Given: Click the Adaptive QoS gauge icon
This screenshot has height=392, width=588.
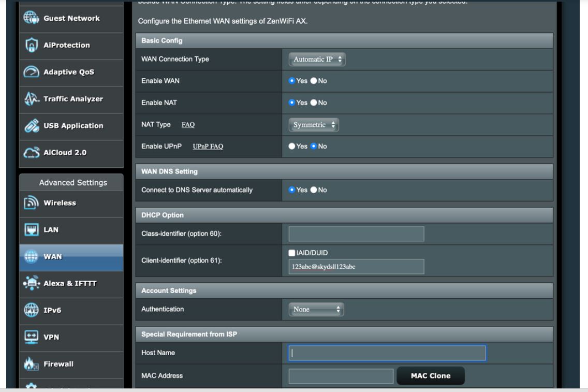Looking at the screenshot, I should coord(31,71).
